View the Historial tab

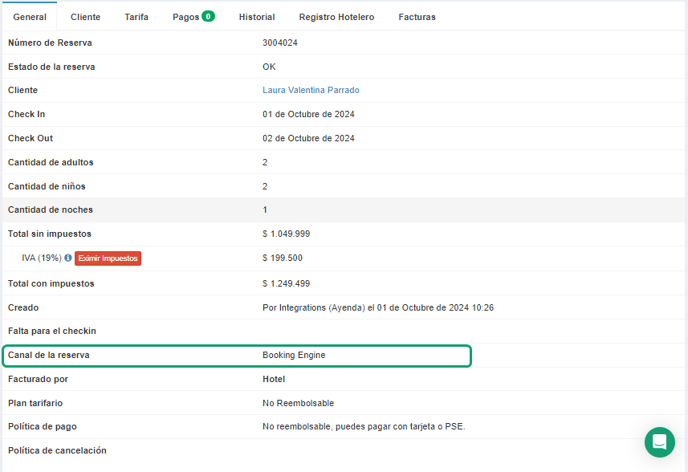(x=257, y=17)
